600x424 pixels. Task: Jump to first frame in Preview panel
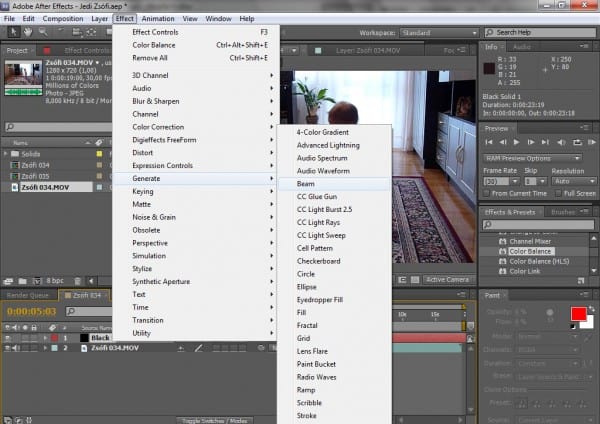490,142
